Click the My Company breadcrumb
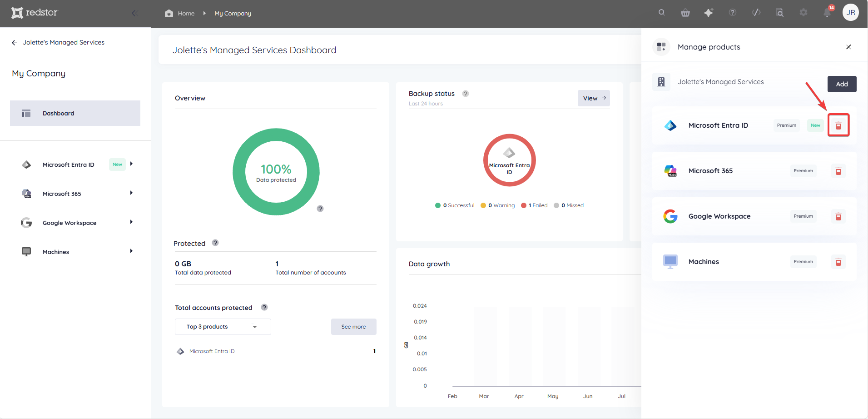 [233, 13]
